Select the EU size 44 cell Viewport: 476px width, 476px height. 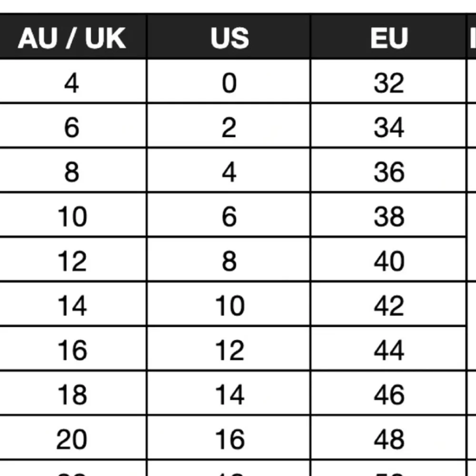point(388,348)
